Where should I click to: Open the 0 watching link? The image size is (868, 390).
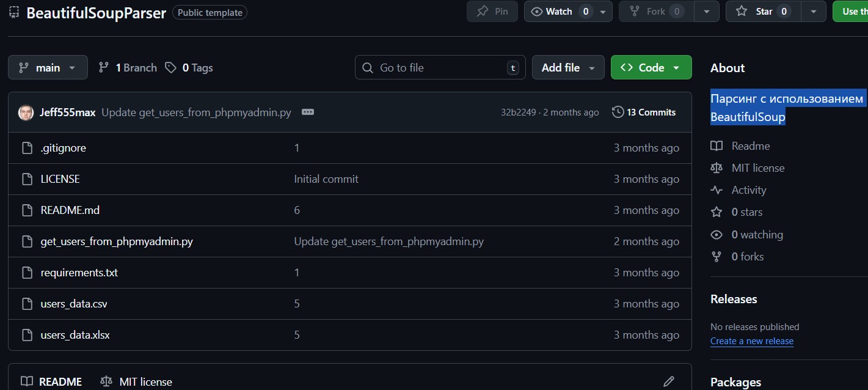[x=746, y=235]
